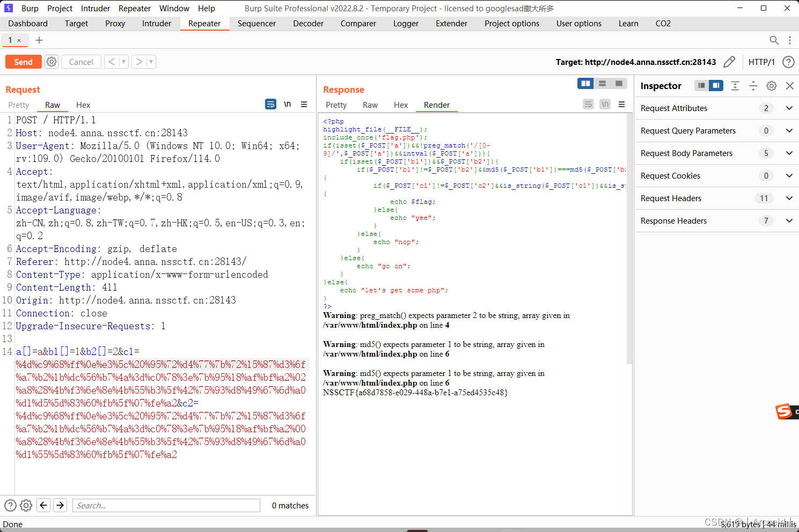
Task: Click the HTTP/1 protocol toggle
Action: coord(761,62)
